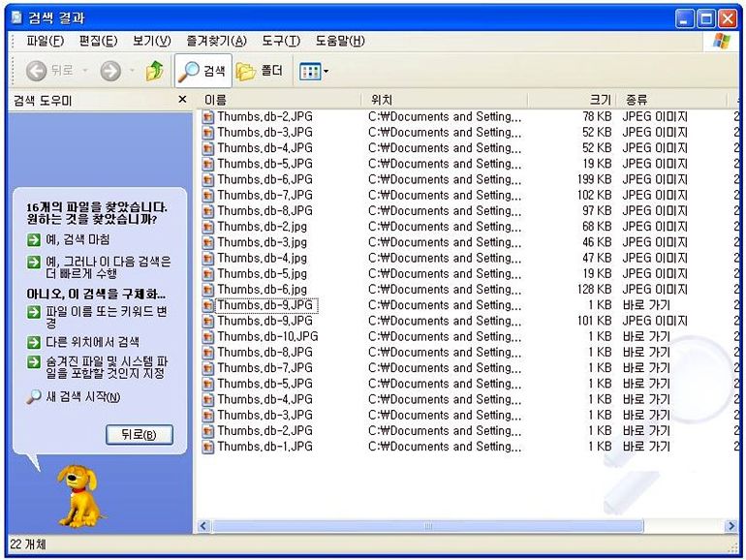The width and height of the screenshot is (746, 560).
Task: Toggle the 폴더 folders pane button
Action: point(260,71)
